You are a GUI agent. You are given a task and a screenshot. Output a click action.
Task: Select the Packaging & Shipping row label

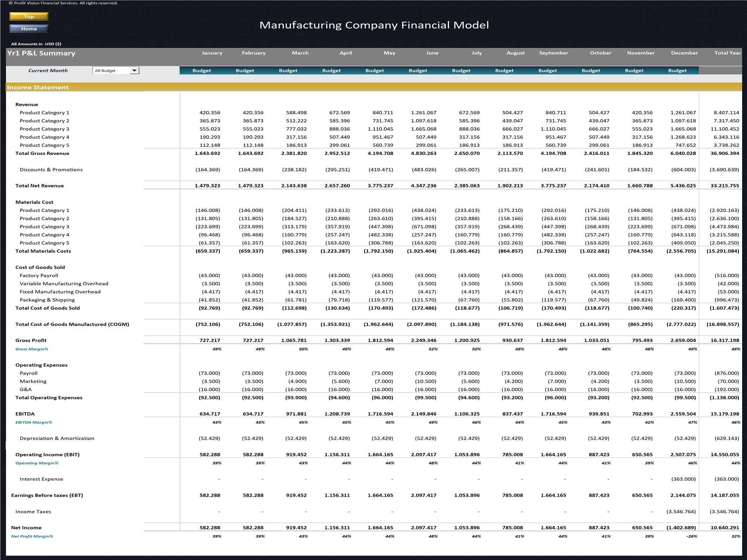47,300
